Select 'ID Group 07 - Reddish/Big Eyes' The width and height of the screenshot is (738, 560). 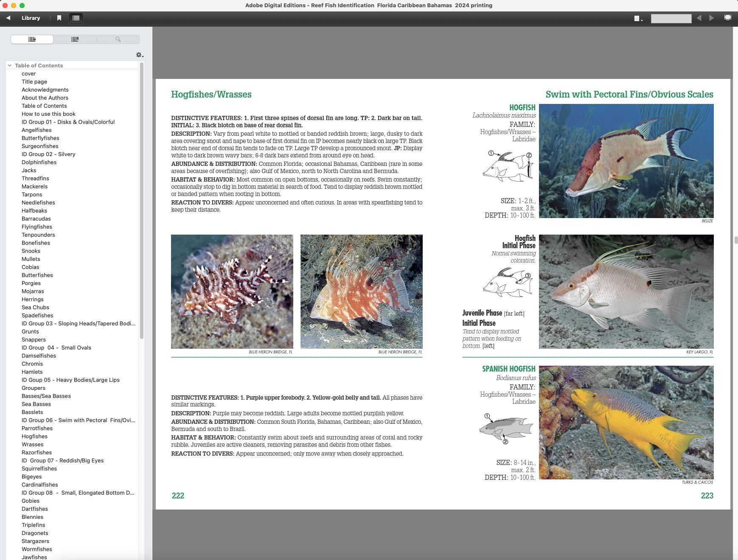[x=62, y=460]
